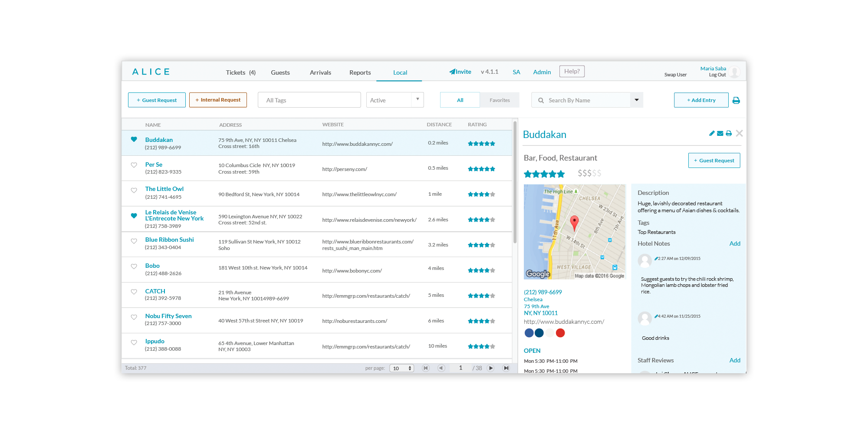Click the print icon beside Add Entry

pyautogui.click(x=736, y=100)
